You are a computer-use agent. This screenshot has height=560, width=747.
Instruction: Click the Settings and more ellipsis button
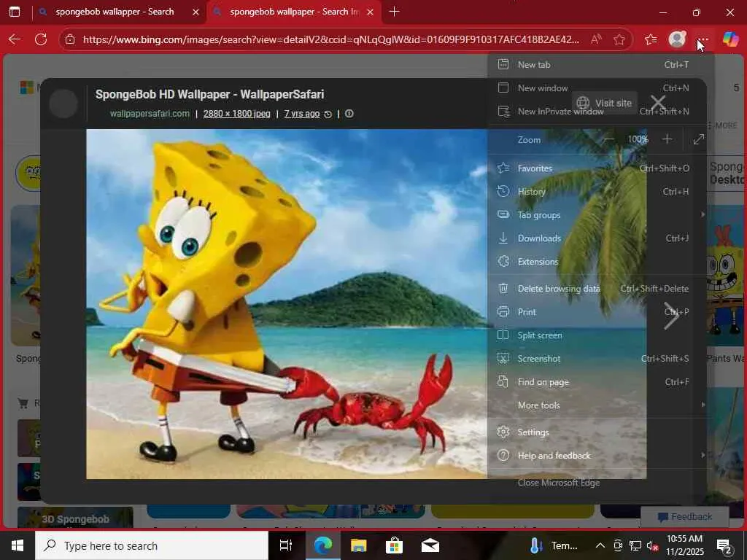(703, 39)
